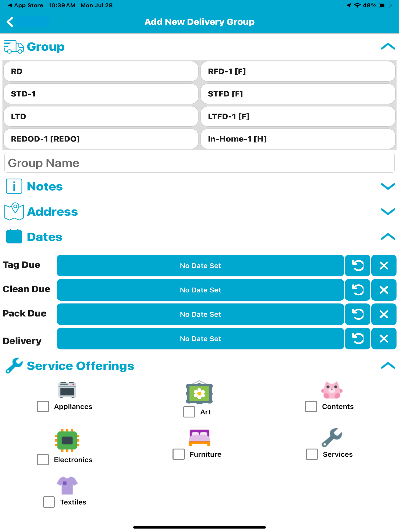Click the Service Offerings heading

(x=80, y=366)
